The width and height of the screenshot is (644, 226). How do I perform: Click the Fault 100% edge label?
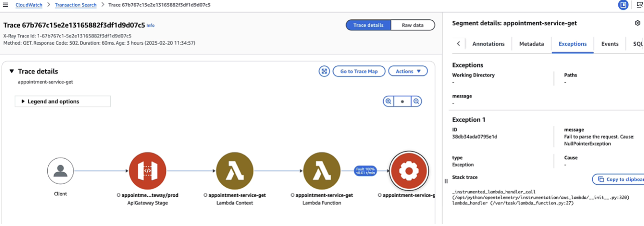point(365,171)
